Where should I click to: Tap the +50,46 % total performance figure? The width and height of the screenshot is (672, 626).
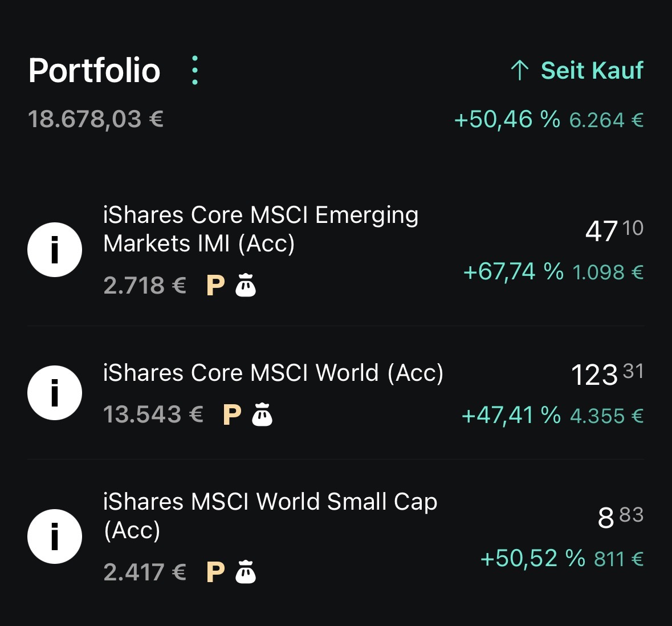tap(507, 119)
